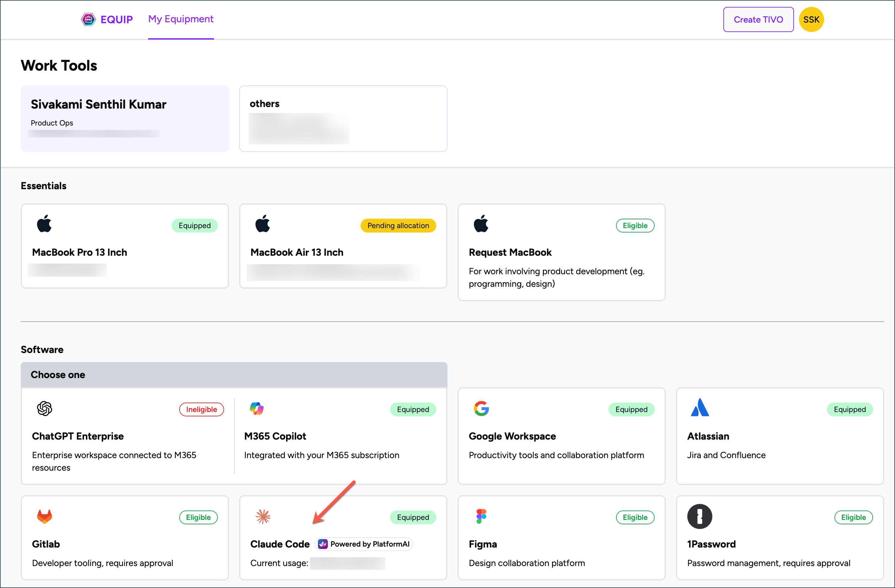
Task: Click the Product Ops role text
Action: click(52, 123)
